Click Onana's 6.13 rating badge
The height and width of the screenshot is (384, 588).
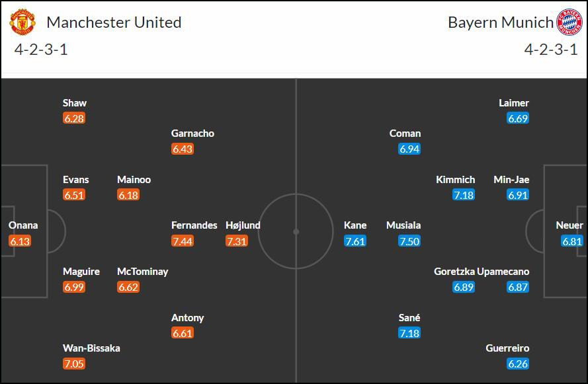(19, 241)
